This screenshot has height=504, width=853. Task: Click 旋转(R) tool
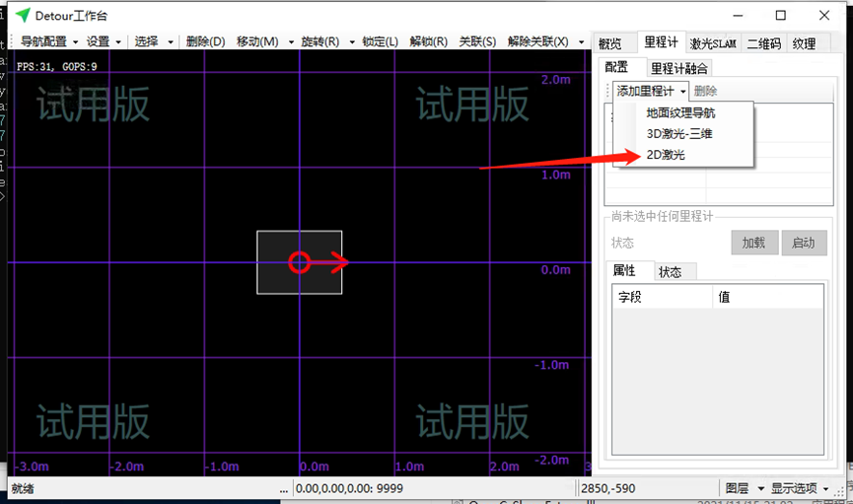[320, 41]
